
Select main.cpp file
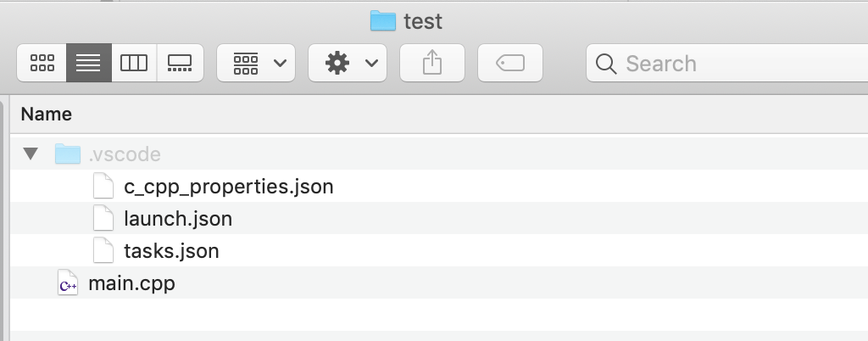point(131,283)
